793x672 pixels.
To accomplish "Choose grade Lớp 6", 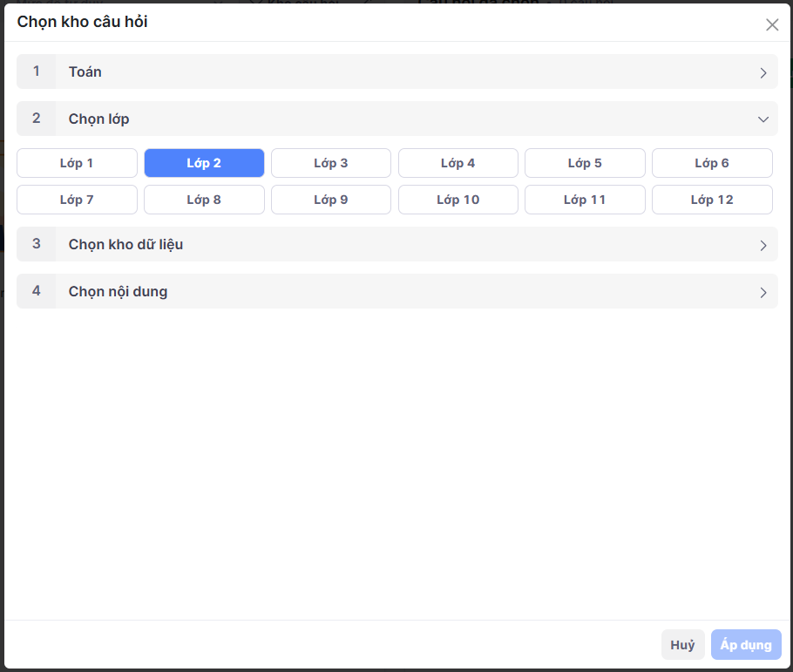I will (712, 163).
